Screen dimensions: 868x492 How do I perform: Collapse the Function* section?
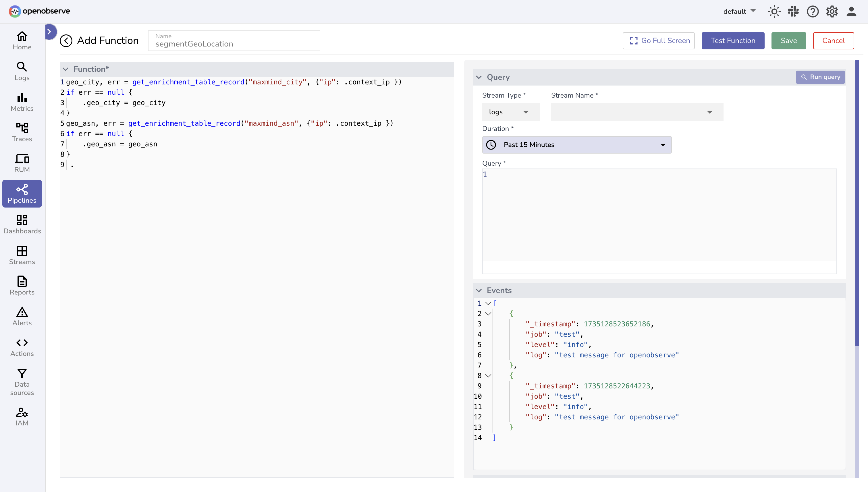click(x=65, y=69)
